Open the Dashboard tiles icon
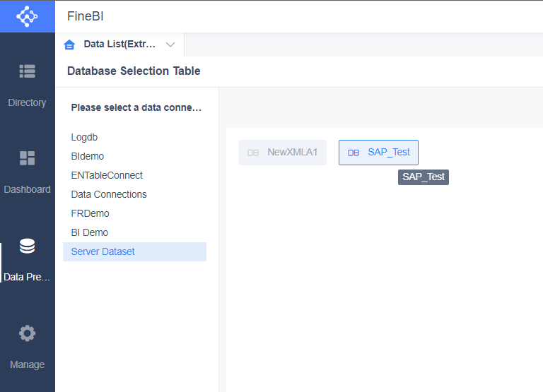 coord(27,158)
